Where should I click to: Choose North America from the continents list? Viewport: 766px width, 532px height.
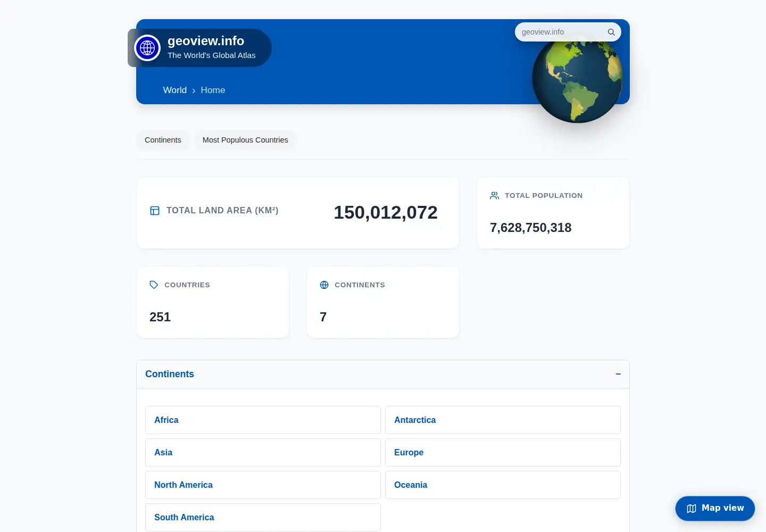tap(263, 485)
